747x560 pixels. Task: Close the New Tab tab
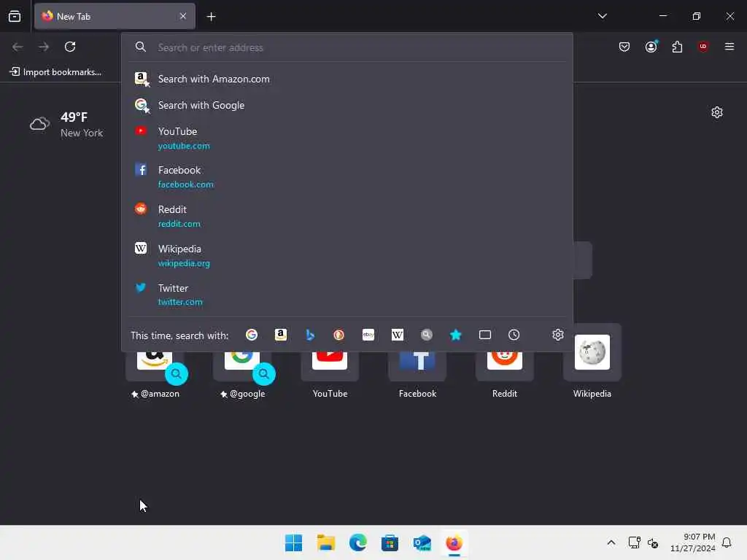click(x=183, y=16)
